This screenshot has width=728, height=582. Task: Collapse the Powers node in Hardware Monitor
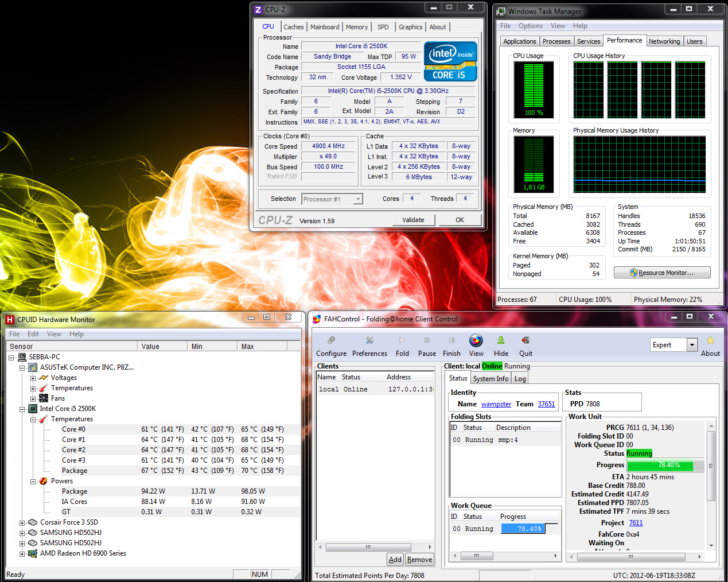33,481
